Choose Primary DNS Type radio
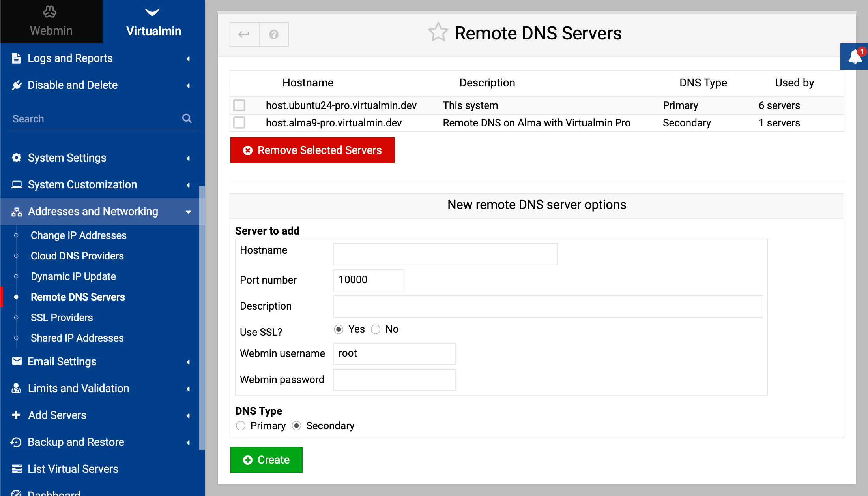The height and width of the screenshot is (496, 868). click(x=241, y=426)
